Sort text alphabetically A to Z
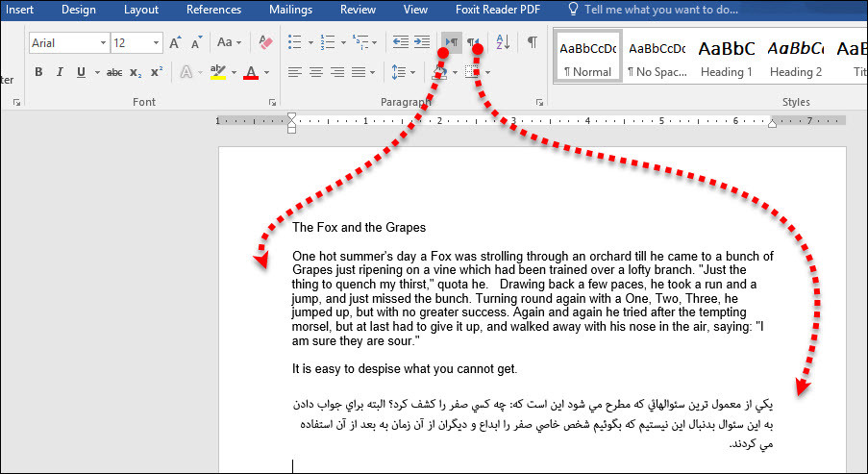Viewport: 868px width, 474px height. point(503,42)
